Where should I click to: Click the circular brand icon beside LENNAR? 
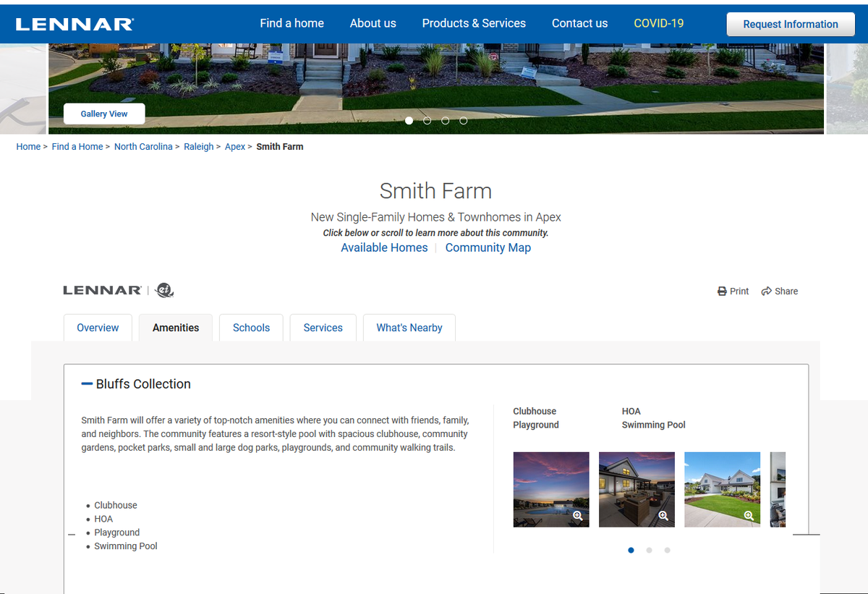[163, 290]
